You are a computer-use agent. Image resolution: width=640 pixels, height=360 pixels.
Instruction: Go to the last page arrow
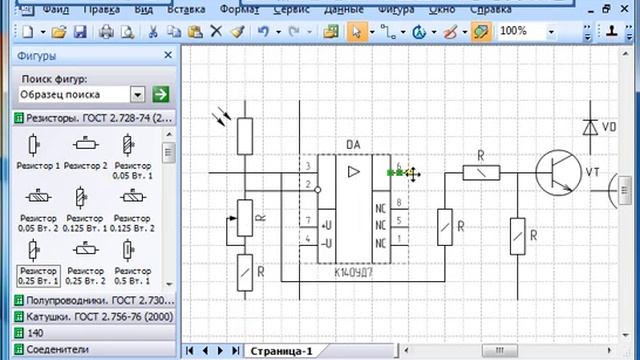[236, 351]
